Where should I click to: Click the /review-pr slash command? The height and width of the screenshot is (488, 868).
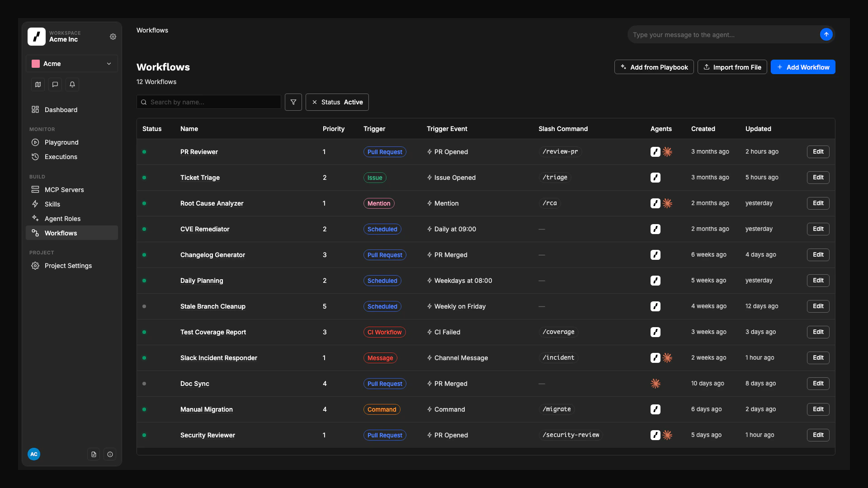[560, 152]
